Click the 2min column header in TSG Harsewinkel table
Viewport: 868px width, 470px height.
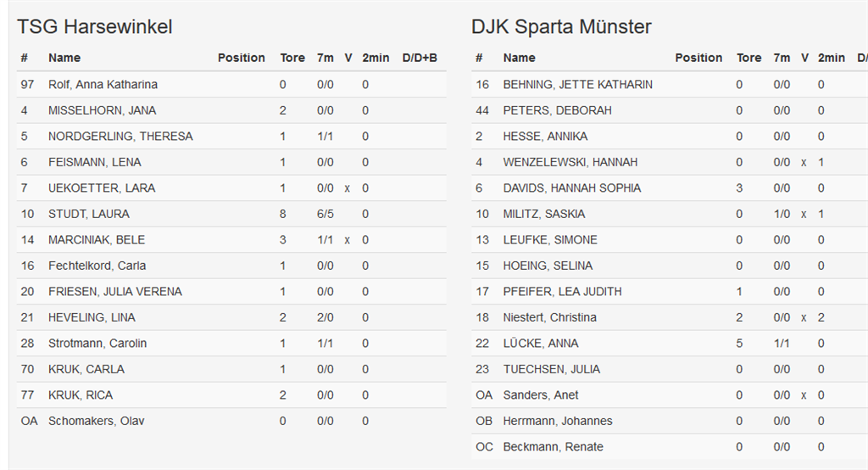[x=376, y=58]
